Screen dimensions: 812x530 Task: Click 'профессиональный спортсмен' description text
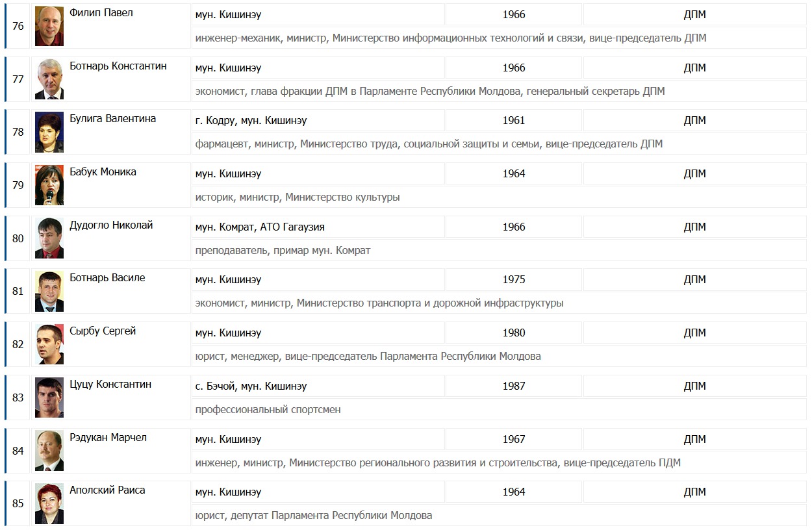coord(268,410)
